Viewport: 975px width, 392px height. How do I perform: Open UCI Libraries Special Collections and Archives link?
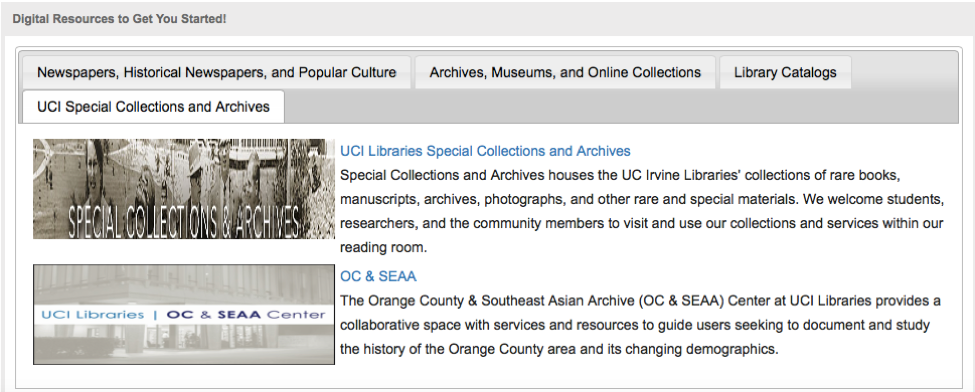point(485,151)
